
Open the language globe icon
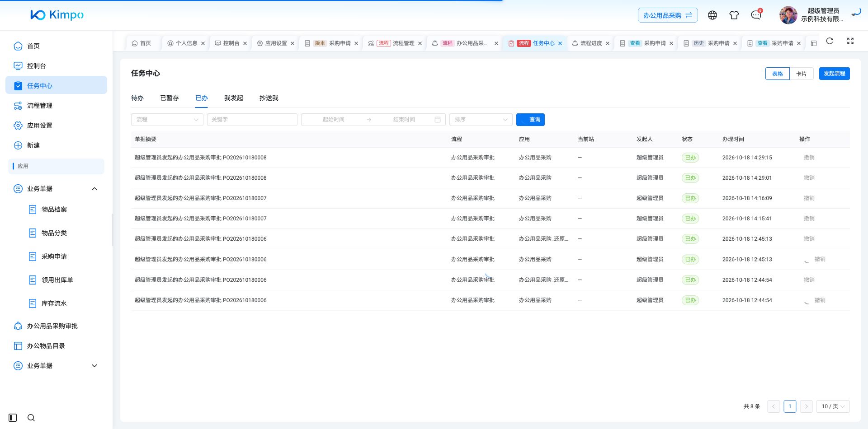tap(712, 15)
